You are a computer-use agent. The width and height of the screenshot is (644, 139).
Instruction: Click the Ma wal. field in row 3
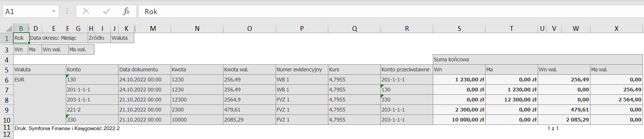81,49
